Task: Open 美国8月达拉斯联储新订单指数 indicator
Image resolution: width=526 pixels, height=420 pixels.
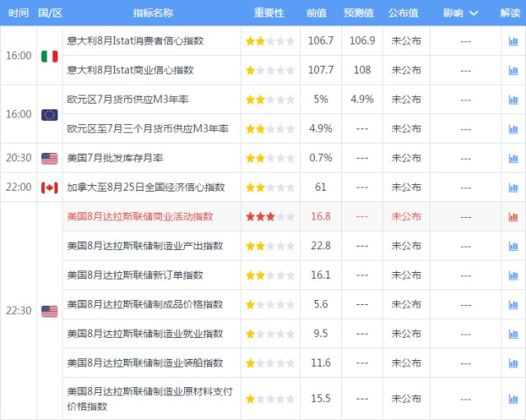Action: point(135,275)
